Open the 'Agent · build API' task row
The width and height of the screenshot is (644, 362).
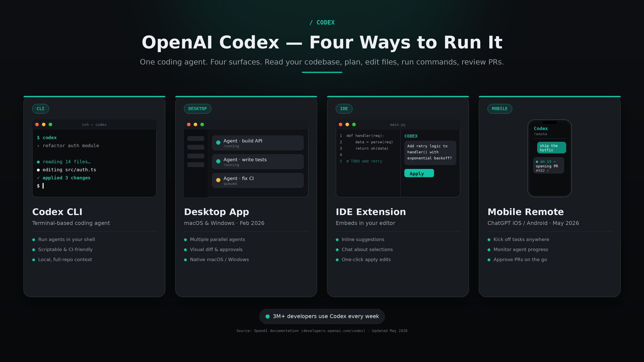click(x=258, y=143)
